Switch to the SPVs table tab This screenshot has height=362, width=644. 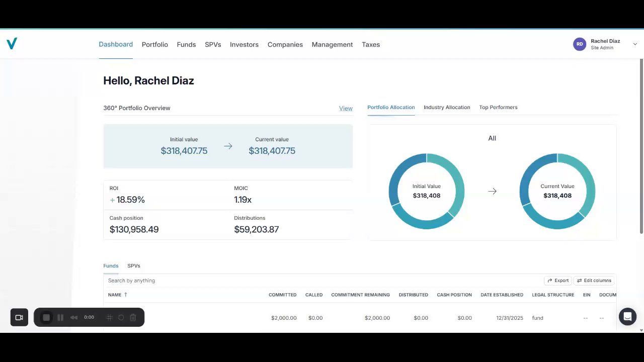134,265
